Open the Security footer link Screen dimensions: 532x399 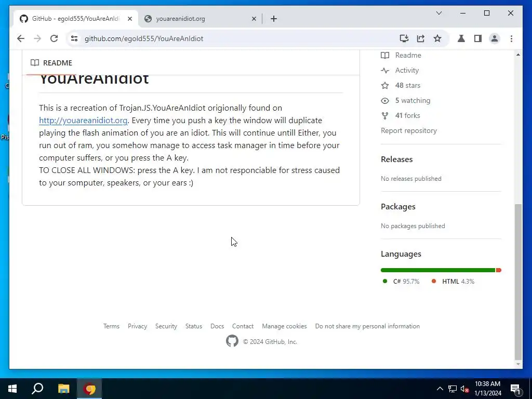[x=166, y=326]
